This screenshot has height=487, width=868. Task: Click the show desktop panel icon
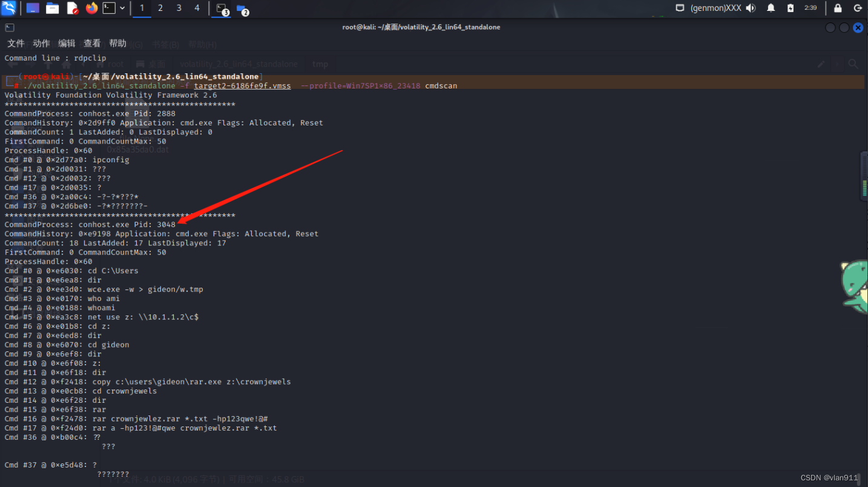[33, 8]
